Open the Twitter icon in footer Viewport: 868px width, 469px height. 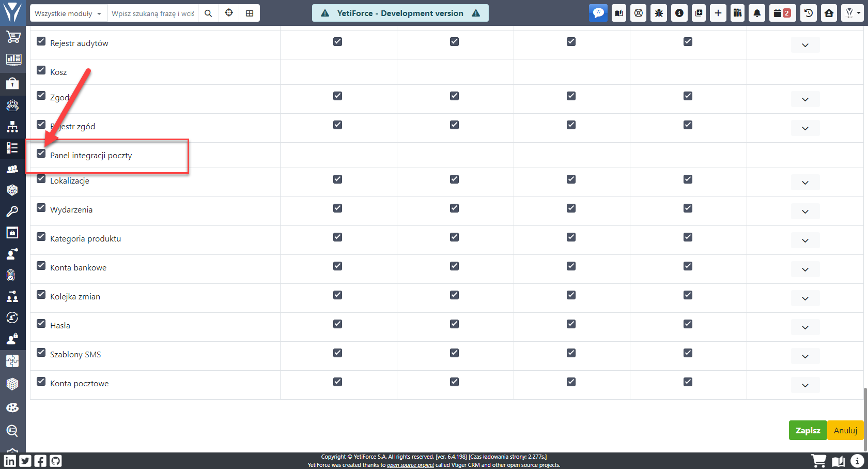pos(25,460)
